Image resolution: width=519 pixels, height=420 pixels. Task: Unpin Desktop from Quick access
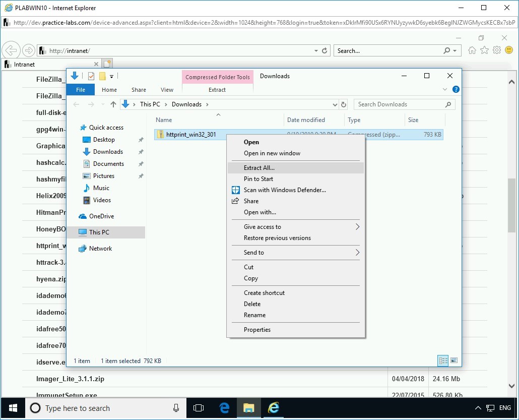point(141,139)
